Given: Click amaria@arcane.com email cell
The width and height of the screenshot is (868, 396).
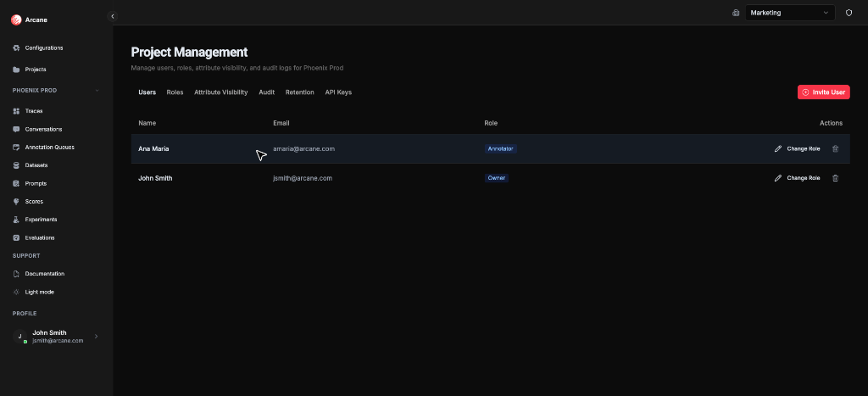Looking at the screenshot, I should point(303,149).
